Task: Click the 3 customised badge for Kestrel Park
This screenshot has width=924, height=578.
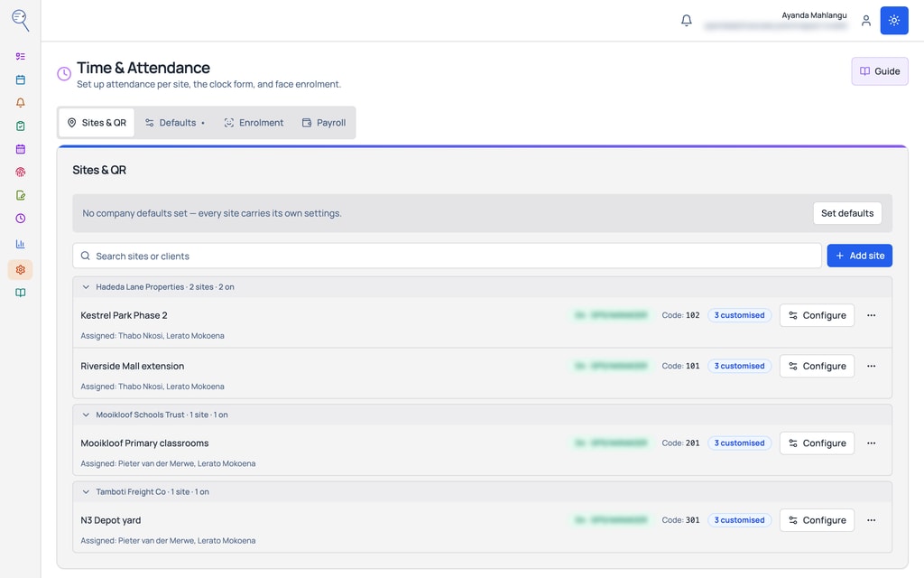Action: pyautogui.click(x=740, y=315)
